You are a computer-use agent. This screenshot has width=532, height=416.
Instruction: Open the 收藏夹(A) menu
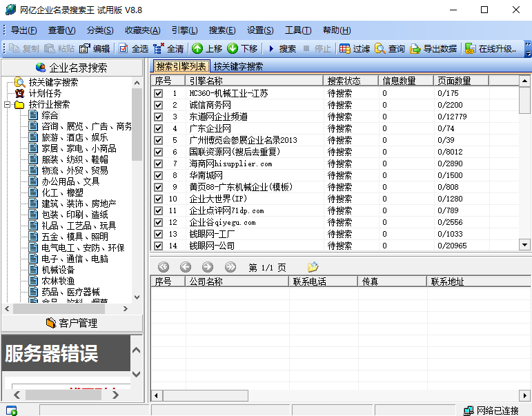143,30
